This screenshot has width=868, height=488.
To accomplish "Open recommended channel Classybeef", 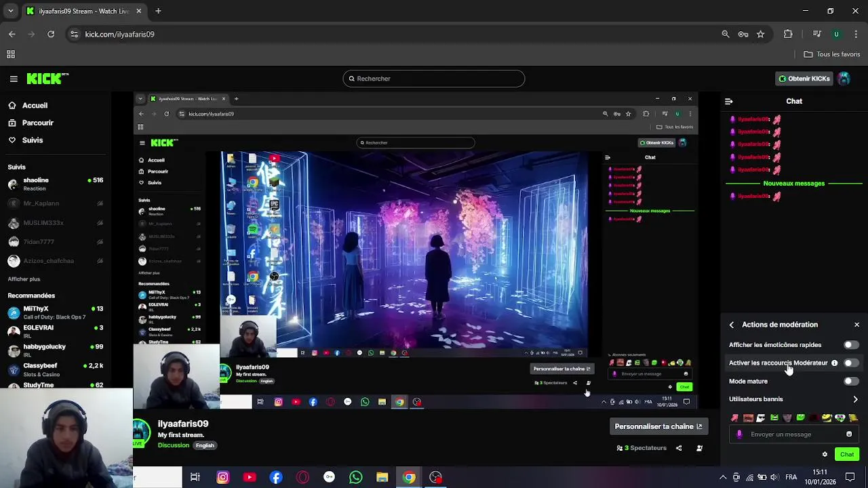I will coord(54,369).
